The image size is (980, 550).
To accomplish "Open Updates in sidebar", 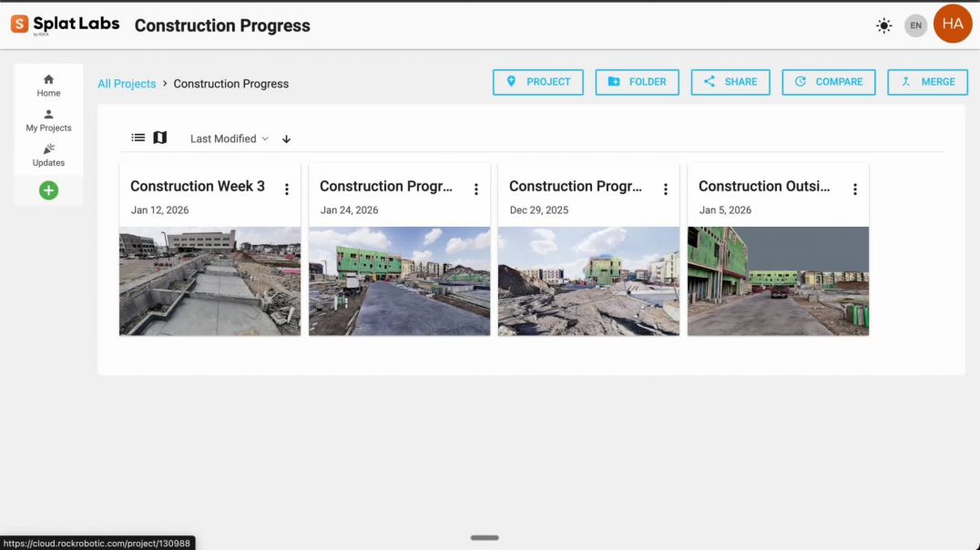I will (48, 155).
